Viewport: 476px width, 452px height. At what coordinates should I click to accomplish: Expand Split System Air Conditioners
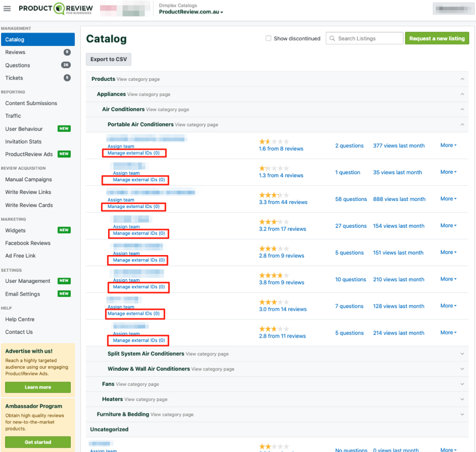tap(462, 354)
